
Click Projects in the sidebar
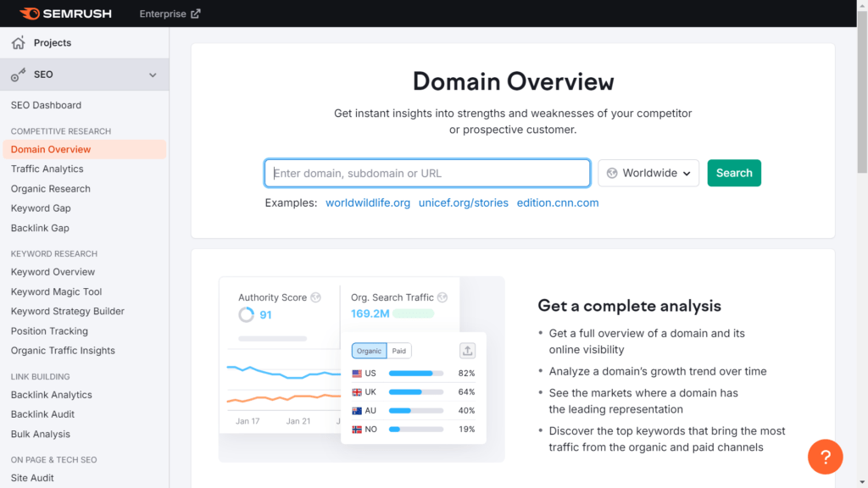(53, 42)
